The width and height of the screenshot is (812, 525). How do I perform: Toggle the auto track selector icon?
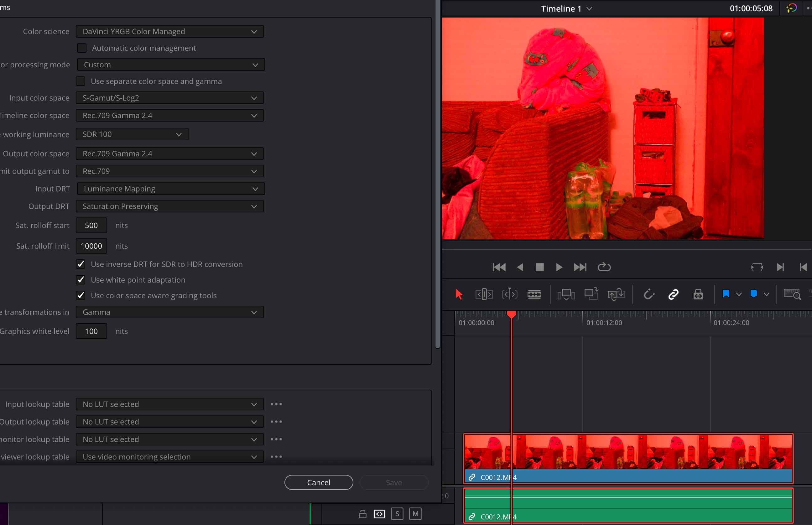pos(379,514)
